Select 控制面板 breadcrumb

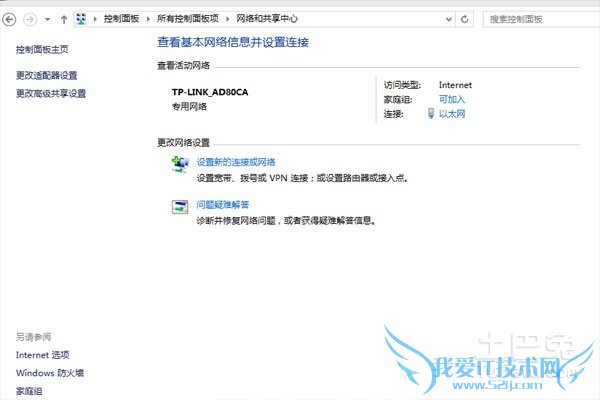pos(121,18)
